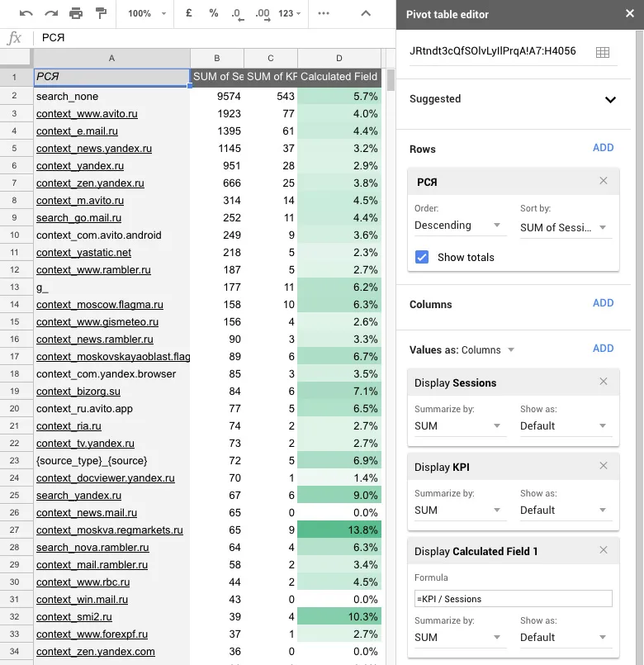The width and height of the screenshot is (644, 665).
Task: Open Show as dropdown for Sessions
Action: pyautogui.click(x=565, y=425)
